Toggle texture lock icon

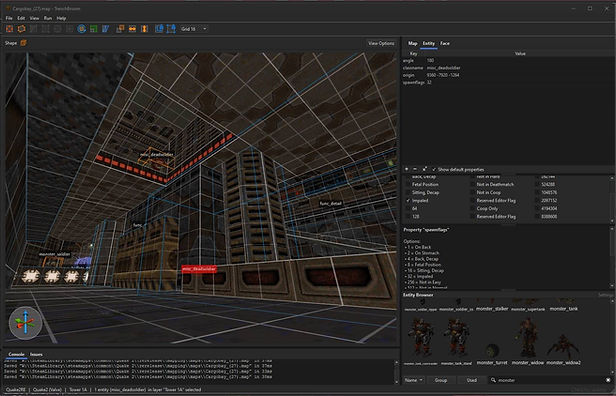pos(159,29)
